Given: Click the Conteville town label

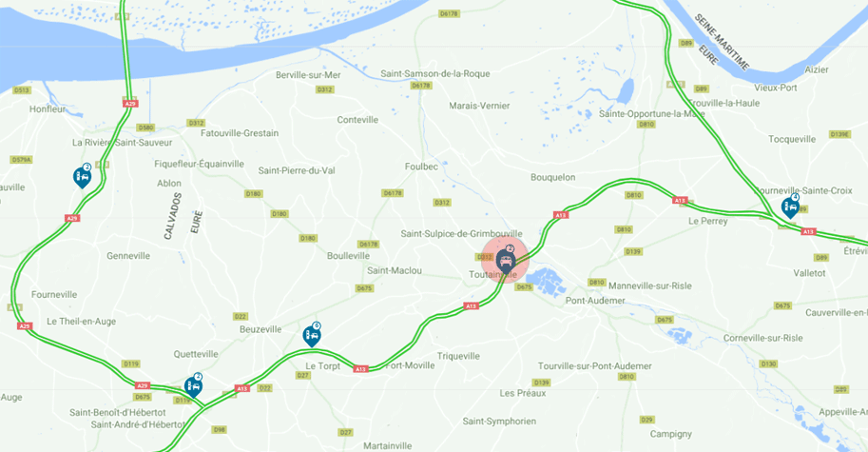Looking at the screenshot, I should 357,120.
